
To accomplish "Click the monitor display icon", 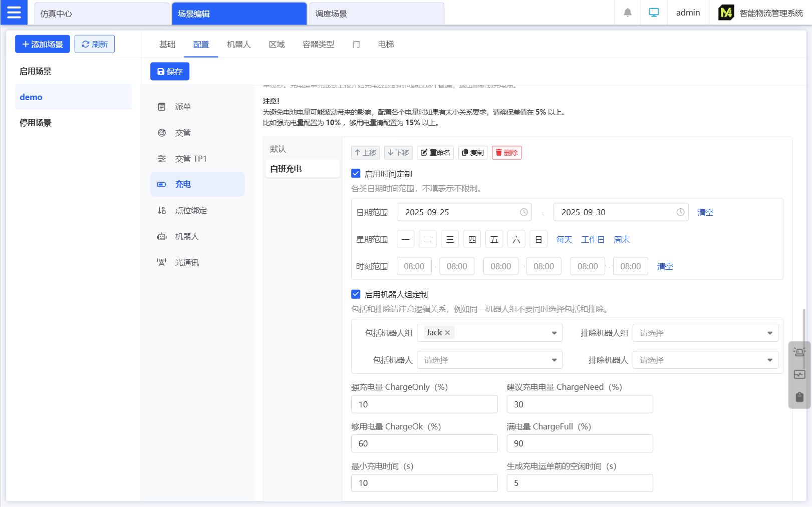I will point(654,13).
